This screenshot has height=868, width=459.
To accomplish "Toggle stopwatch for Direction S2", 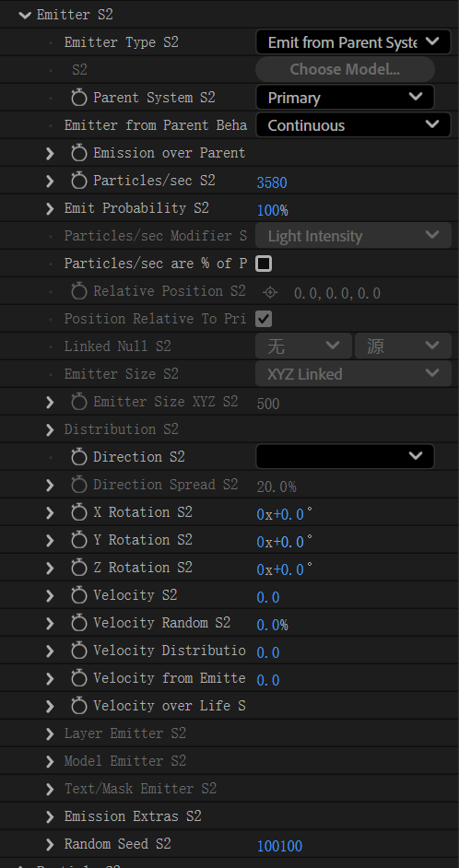I will point(79,457).
